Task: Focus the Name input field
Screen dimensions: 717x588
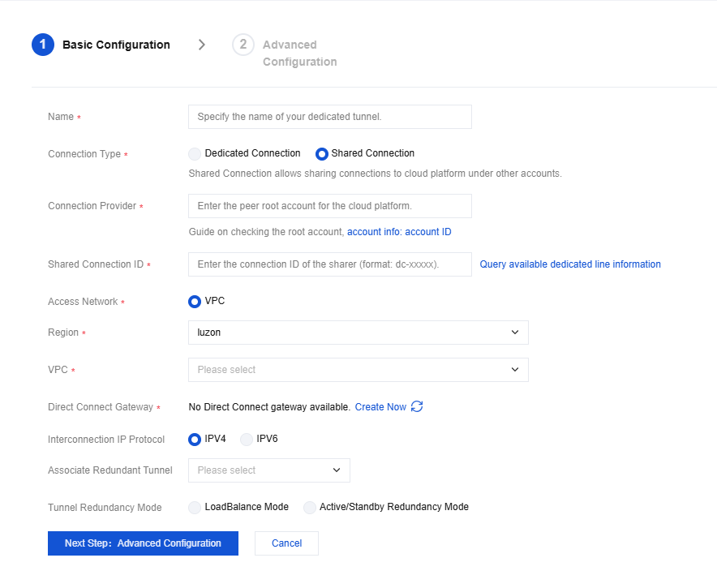Action: pos(329,117)
